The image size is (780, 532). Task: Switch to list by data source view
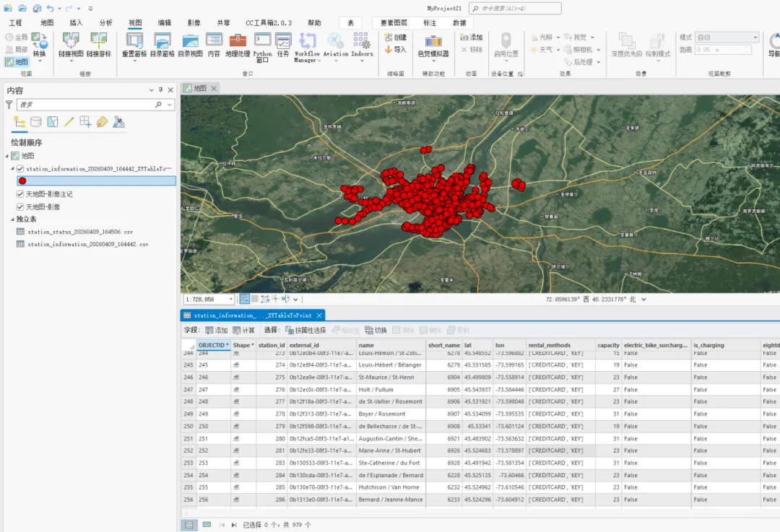coord(36,122)
